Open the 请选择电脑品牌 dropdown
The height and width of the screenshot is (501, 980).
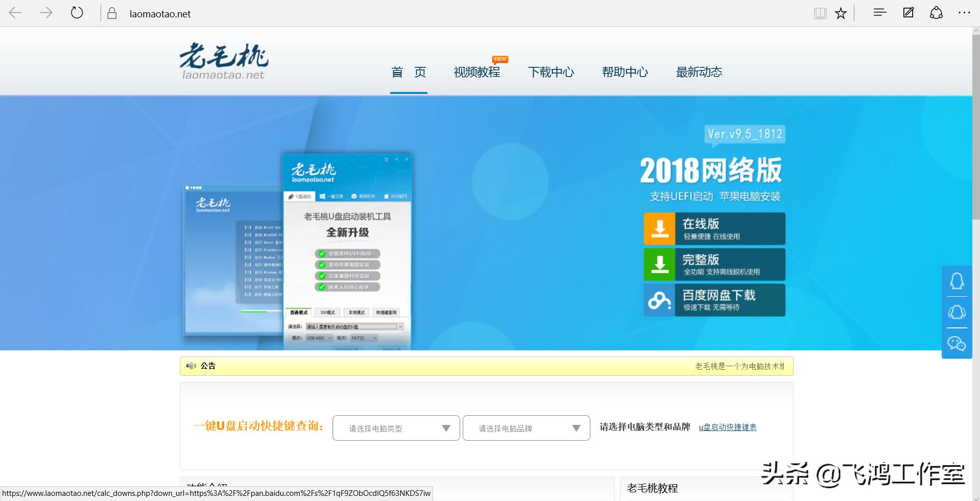point(525,428)
